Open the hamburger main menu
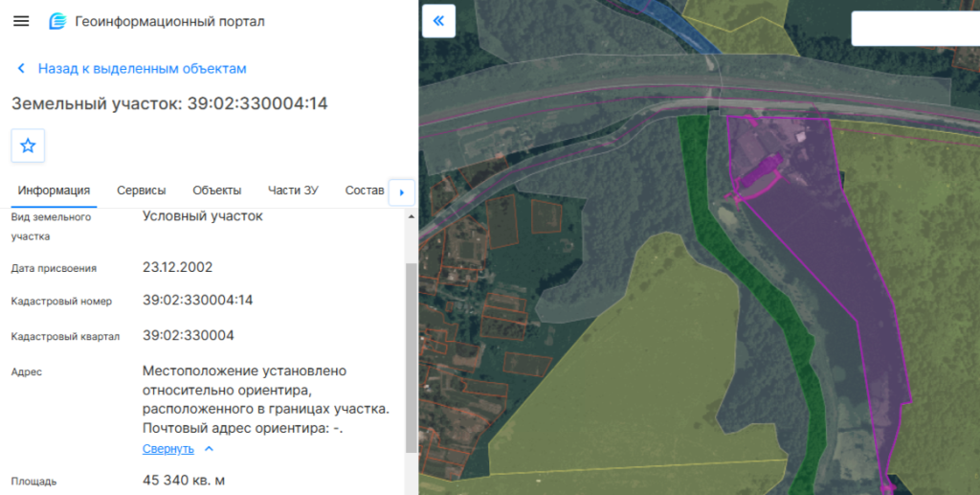The image size is (980, 495). 21,21
